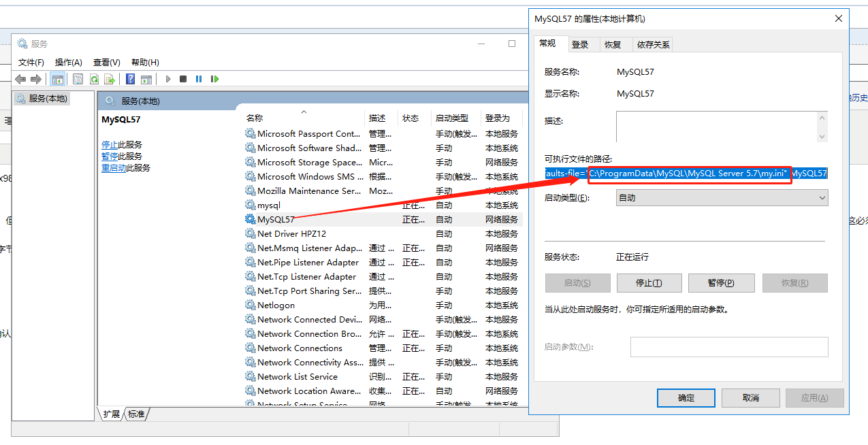Image resolution: width=868 pixels, height=445 pixels.
Task: Open the 帮助(H) menu
Action: 145,62
